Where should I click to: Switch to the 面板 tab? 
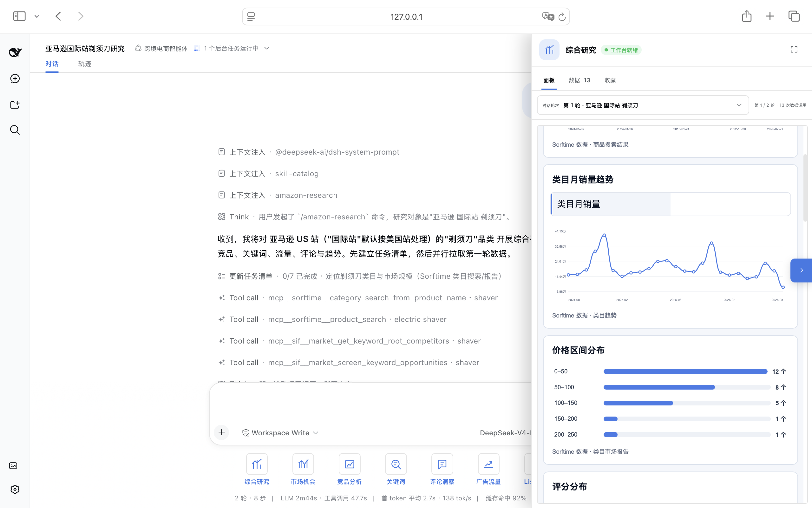(x=549, y=80)
